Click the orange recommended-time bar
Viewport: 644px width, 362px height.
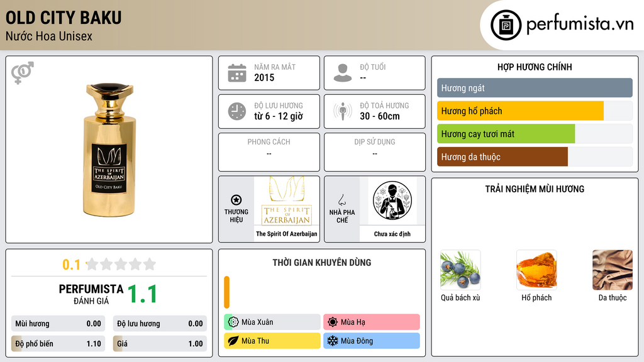coord(226,292)
